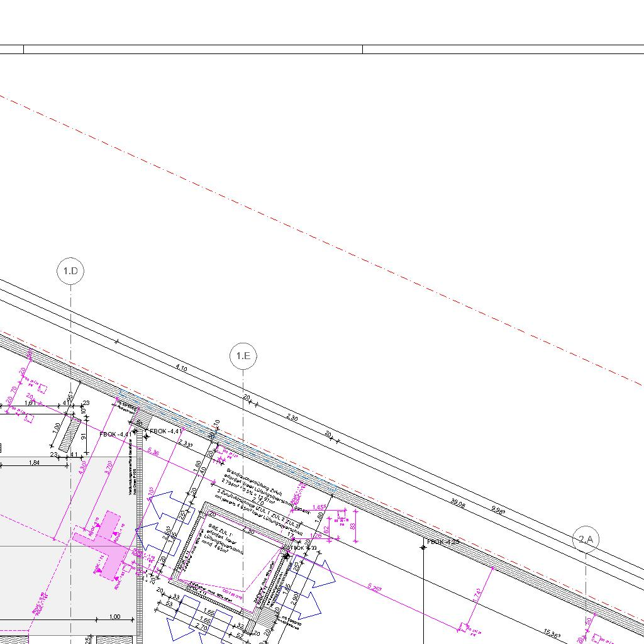644x644 pixels.
Task: Select the 2,33 dimension text near FBOK -4,41
Action: (x=186, y=443)
